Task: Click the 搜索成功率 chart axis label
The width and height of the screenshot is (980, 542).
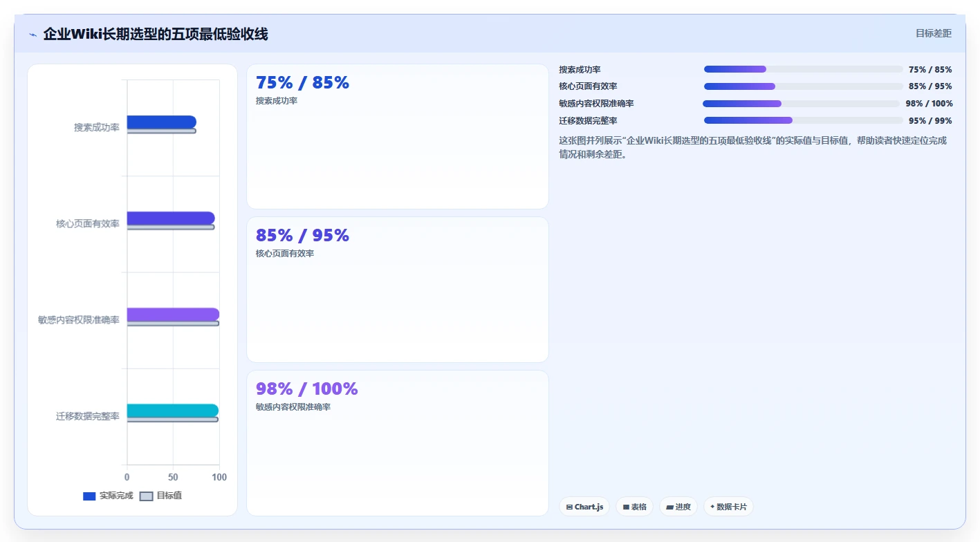Action: (97, 128)
